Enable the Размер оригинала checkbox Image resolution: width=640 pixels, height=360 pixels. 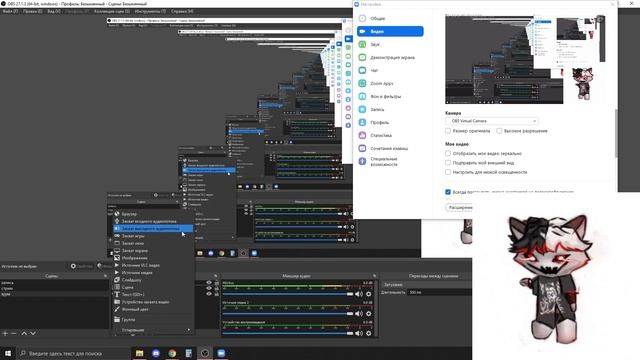(x=448, y=131)
